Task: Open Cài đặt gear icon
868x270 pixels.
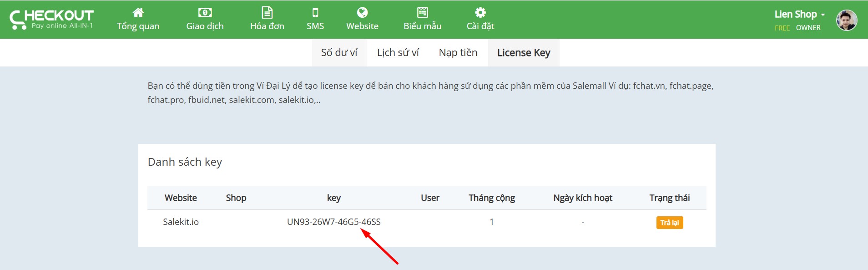Action: (480, 12)
